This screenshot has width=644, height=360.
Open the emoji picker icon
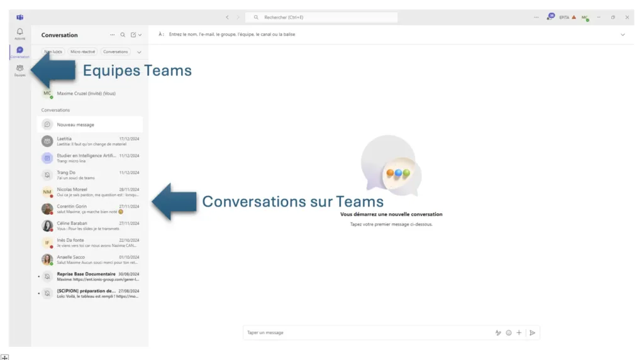[508, 332]
